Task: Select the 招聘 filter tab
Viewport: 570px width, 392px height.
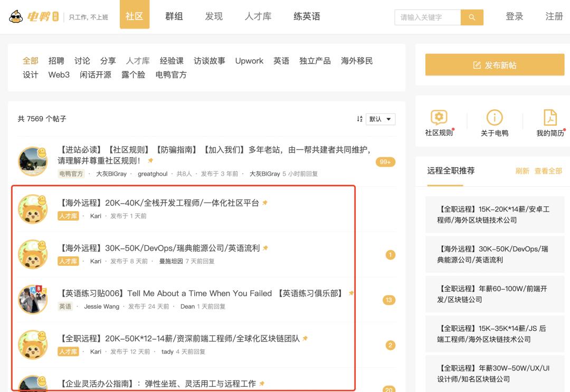Action: (56, 61)
